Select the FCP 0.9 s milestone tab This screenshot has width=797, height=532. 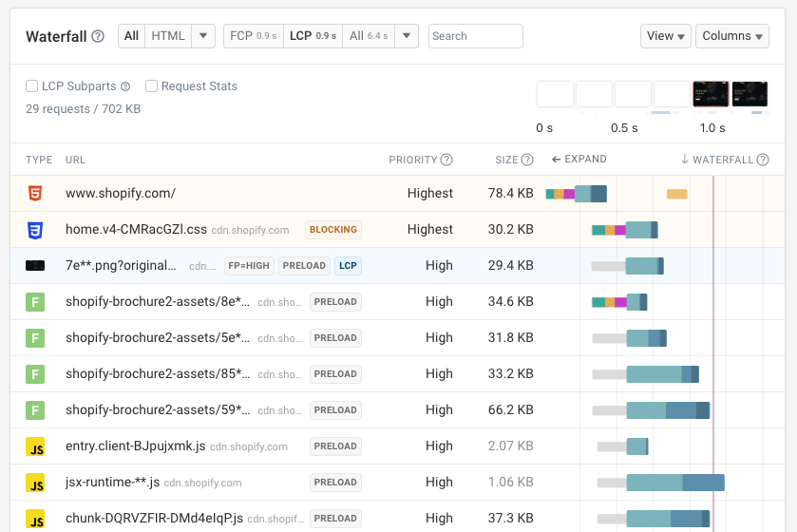click(253, 36)
